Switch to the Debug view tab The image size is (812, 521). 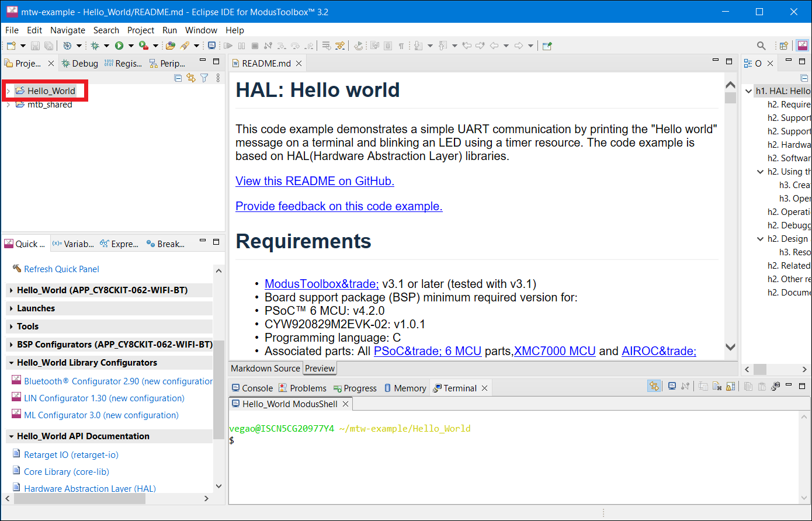80,64
